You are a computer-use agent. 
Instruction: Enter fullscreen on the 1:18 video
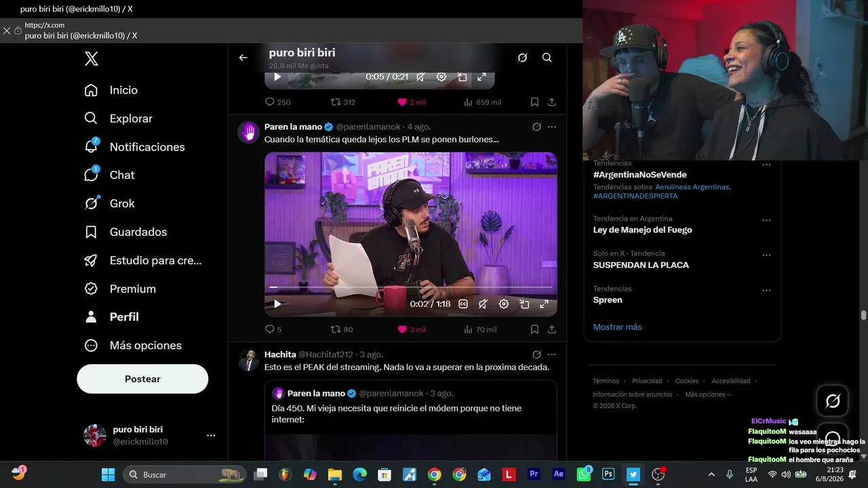(x=544, y=304)
